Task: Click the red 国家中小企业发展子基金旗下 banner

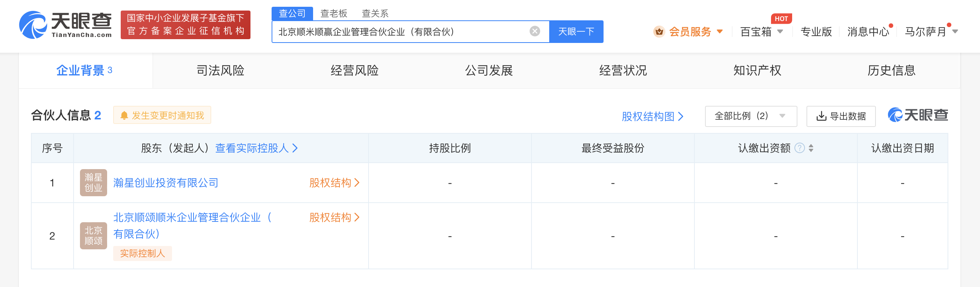Action: pyautogui.click(x=185, y=25)
